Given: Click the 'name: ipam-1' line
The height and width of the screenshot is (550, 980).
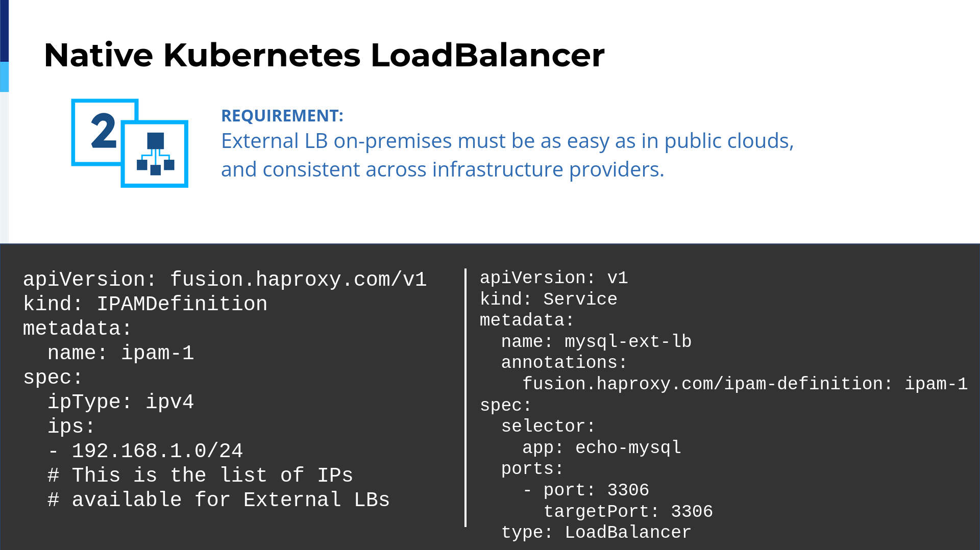Looking at the screenshot, I should (120, 353).
